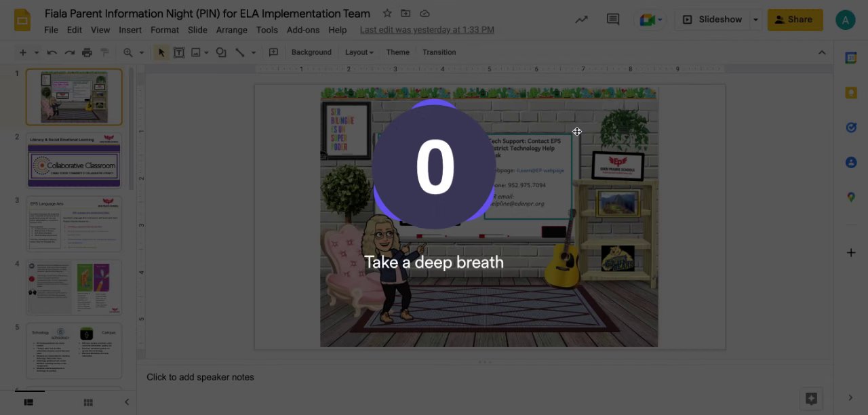Click the Zoom magnifier tool

[128, 52]
